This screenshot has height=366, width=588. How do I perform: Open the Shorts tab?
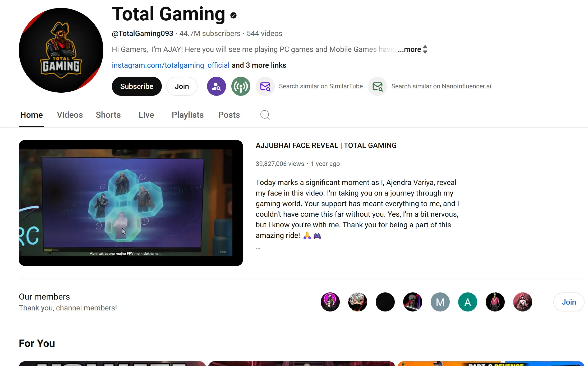point(108,115)
